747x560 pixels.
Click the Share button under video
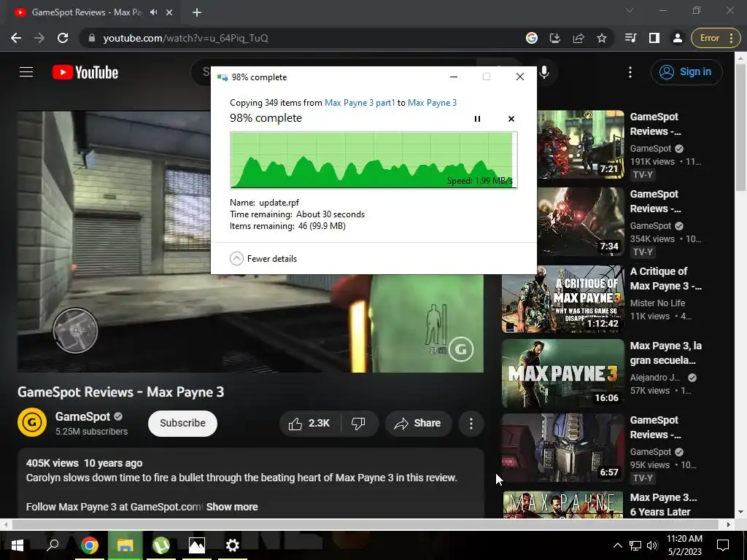(x=418, y=424)
